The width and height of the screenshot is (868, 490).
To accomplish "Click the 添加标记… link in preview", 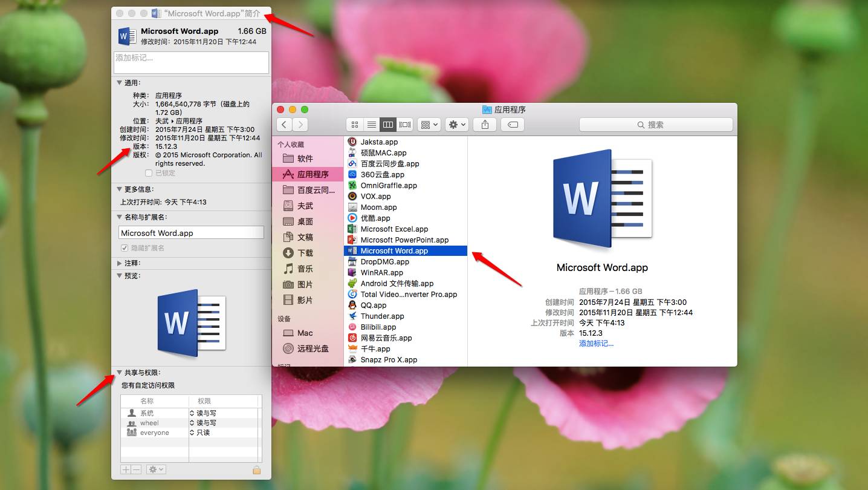I will point(596,344).
